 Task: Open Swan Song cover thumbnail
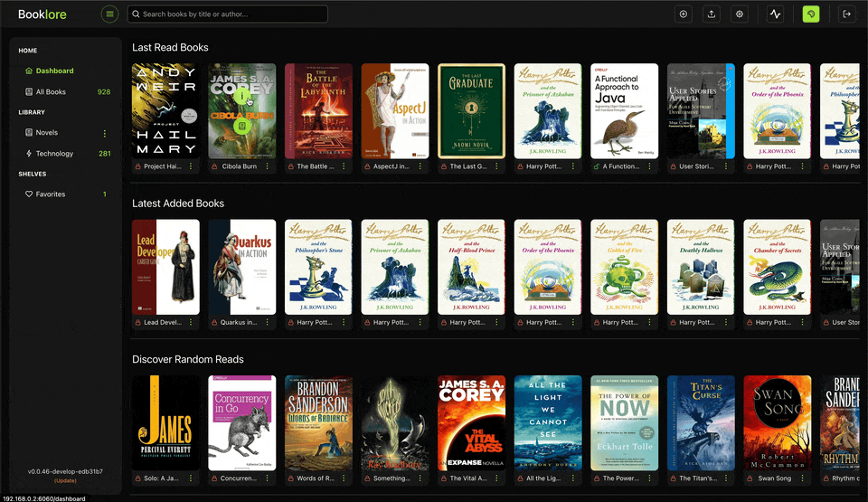(777, 422)
